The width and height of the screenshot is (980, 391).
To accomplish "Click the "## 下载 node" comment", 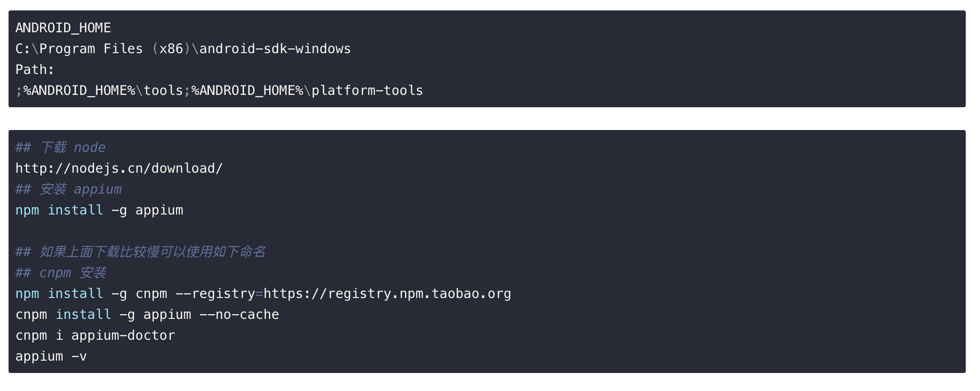I will [x=60, y=148].
